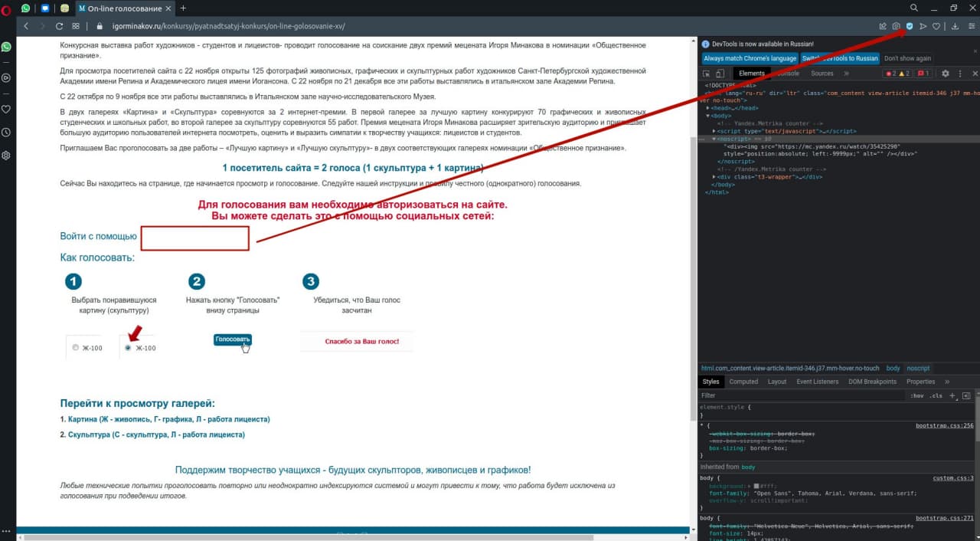Toggle the computed styles sidebar pane

[x=966, y=395]
